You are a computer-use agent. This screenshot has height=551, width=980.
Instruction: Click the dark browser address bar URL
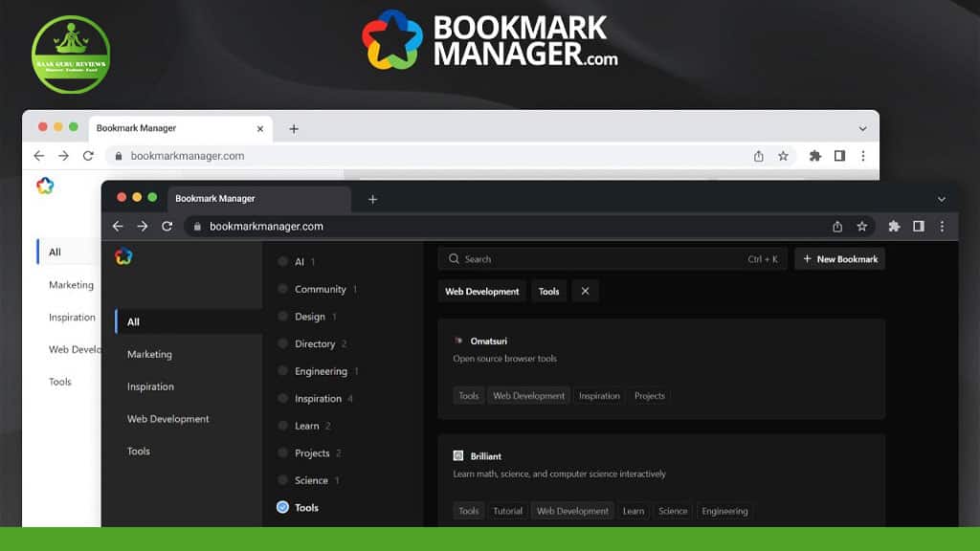pos(266,226)
